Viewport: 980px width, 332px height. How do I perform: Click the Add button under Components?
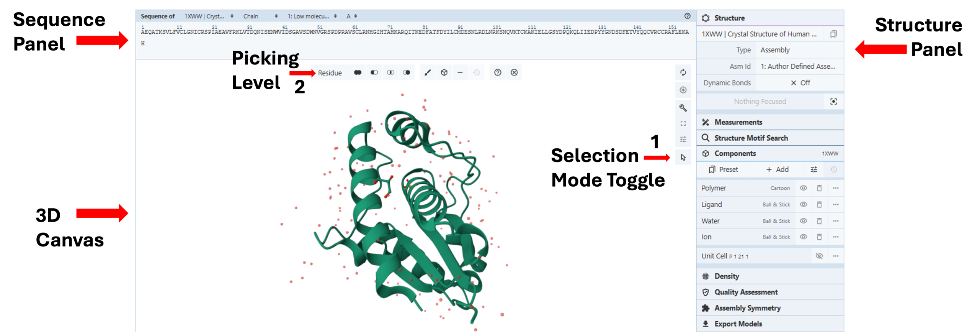[x=777, y=169]
